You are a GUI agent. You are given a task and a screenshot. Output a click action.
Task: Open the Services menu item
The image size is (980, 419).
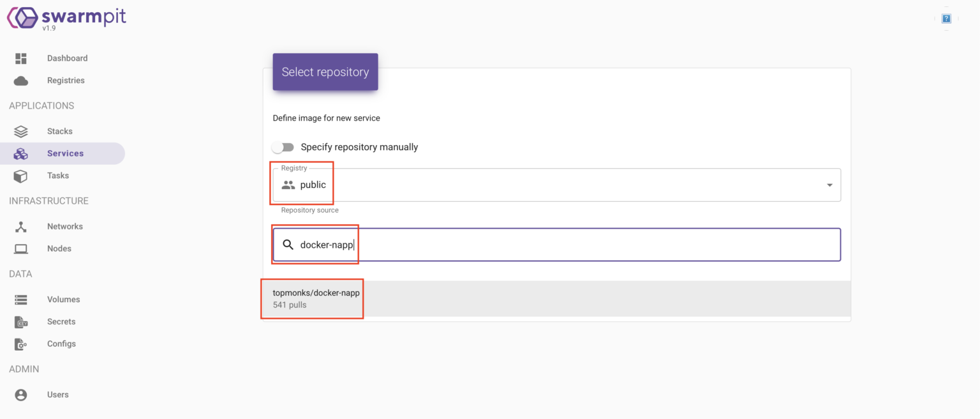click(x=65, y=153)
